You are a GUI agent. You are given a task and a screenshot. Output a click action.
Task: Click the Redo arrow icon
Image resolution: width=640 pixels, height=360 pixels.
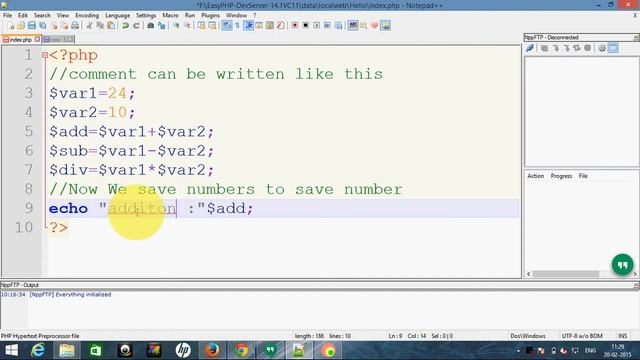click(x=136, y=26)
